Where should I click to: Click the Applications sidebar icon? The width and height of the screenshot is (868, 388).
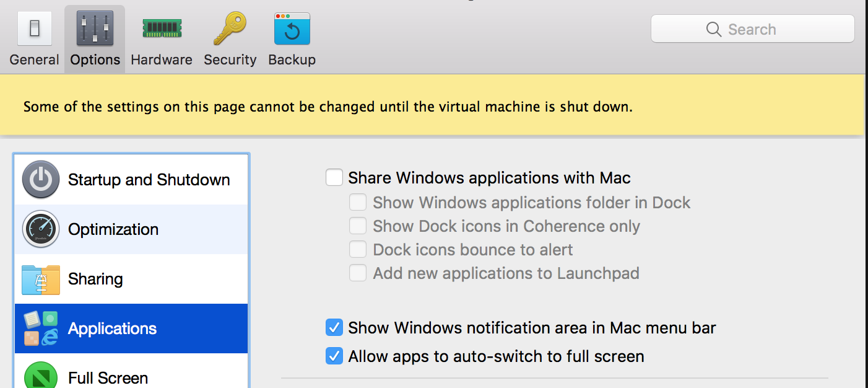[41, 328]
